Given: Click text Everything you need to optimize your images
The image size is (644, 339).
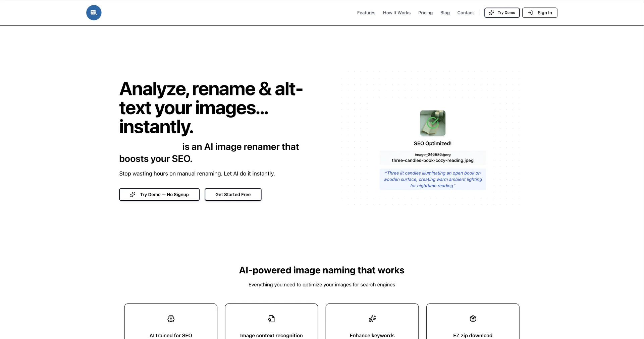Looking at the screenshot, I should (322, 285).
